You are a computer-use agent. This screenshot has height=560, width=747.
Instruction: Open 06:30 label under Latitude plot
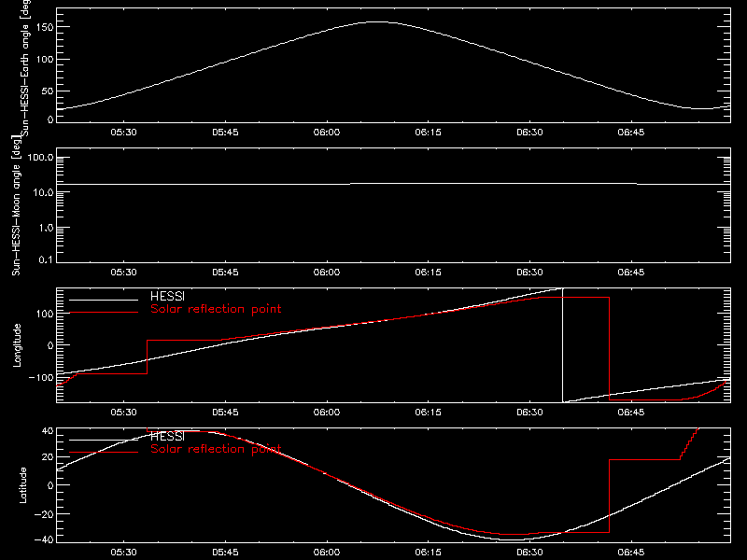click(x=529, y=553)
